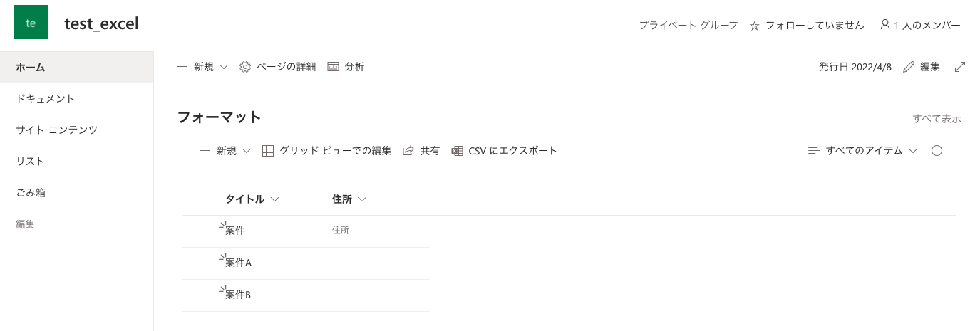Expand the page 新規 dropdown in top bar
Image resolution: width=980 pixels, height=331 pixels.
tap(224, 67)
